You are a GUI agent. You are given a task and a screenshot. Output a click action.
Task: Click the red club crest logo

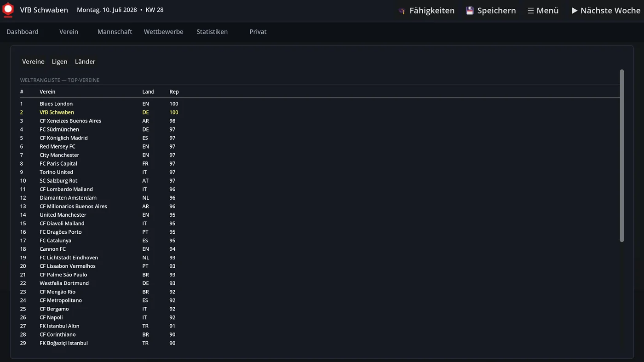[8, 10]
